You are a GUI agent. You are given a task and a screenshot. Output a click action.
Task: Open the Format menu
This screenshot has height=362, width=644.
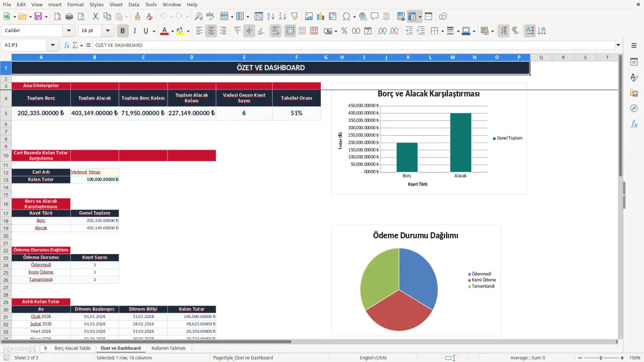pos(75,4)
